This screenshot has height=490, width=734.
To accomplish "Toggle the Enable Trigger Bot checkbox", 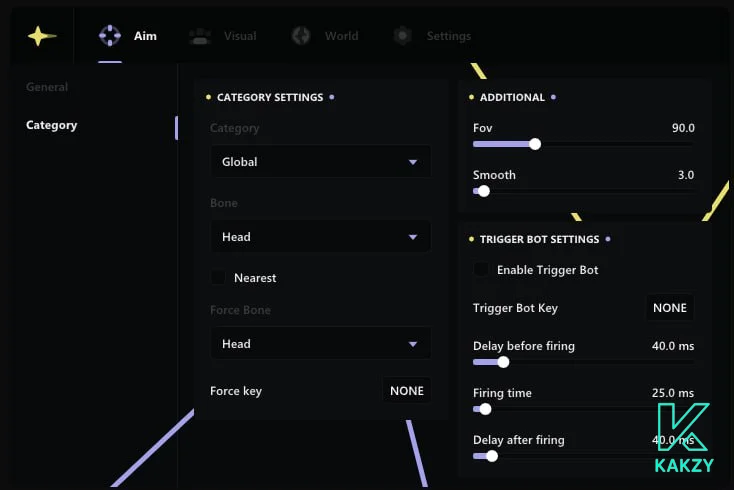I will coord(481,270).
